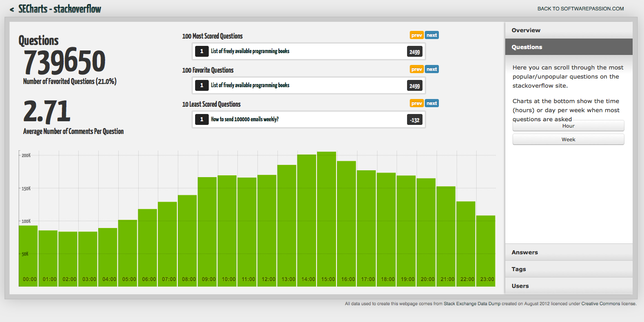Viewport: 644px width, 322px height.
Task: Expand the Answers section
Action: (x=569, y=252)
